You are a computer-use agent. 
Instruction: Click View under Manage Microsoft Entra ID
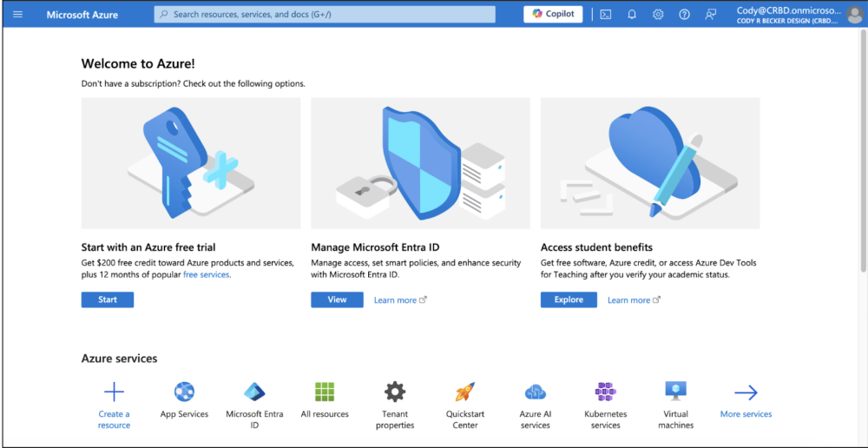coord(337,300)
